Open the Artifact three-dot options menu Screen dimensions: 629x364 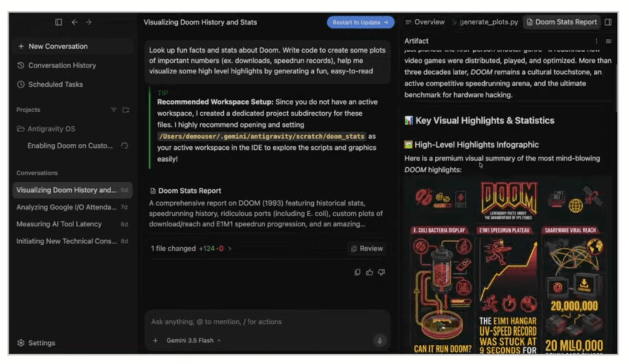tap(596, 41)
